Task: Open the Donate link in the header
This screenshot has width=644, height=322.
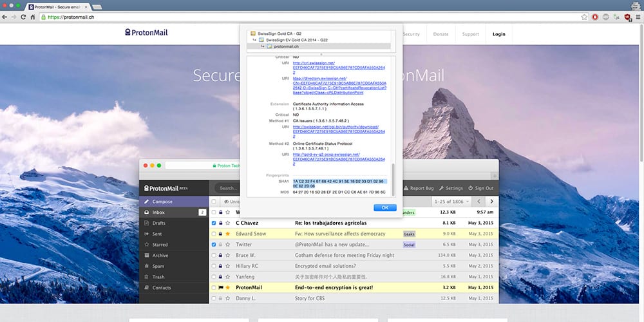Action: point(440,34)
